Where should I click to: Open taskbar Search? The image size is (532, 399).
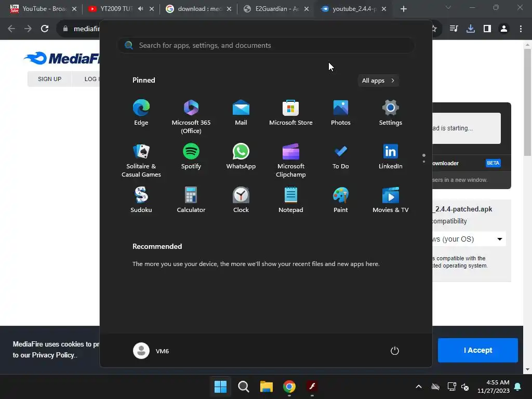point(244,387)
